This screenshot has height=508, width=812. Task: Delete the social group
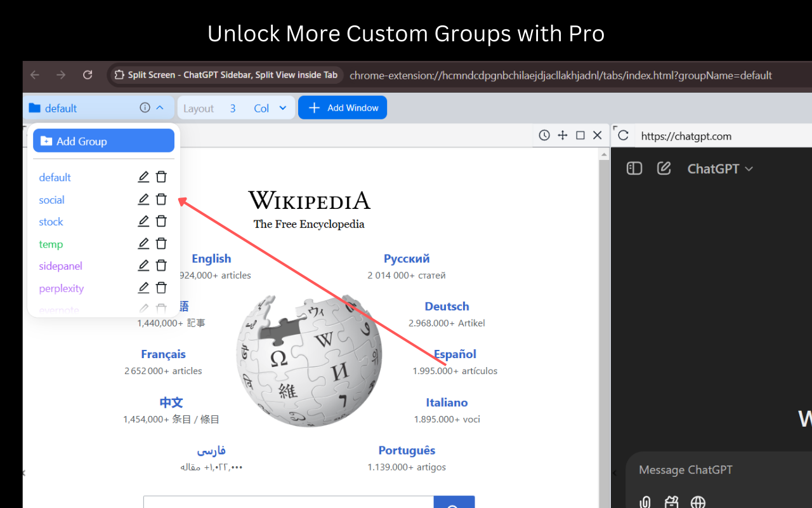162,199
